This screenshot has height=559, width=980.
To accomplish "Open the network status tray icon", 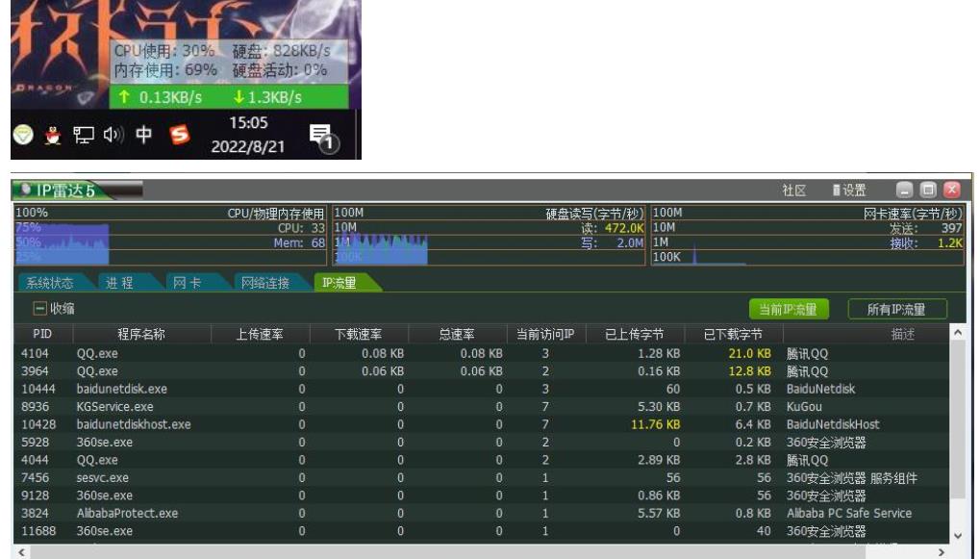I will tap(83, 135).
